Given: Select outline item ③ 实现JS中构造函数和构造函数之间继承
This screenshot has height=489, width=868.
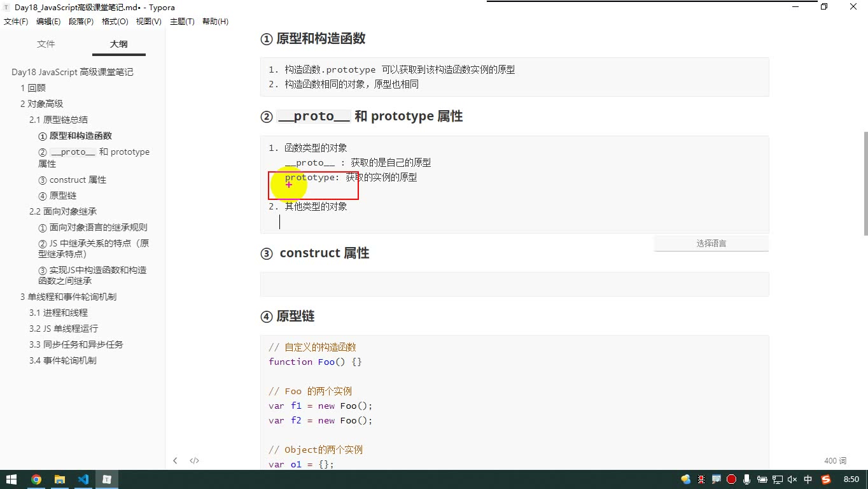Looking at the screenshot, I should click(93, 275).
